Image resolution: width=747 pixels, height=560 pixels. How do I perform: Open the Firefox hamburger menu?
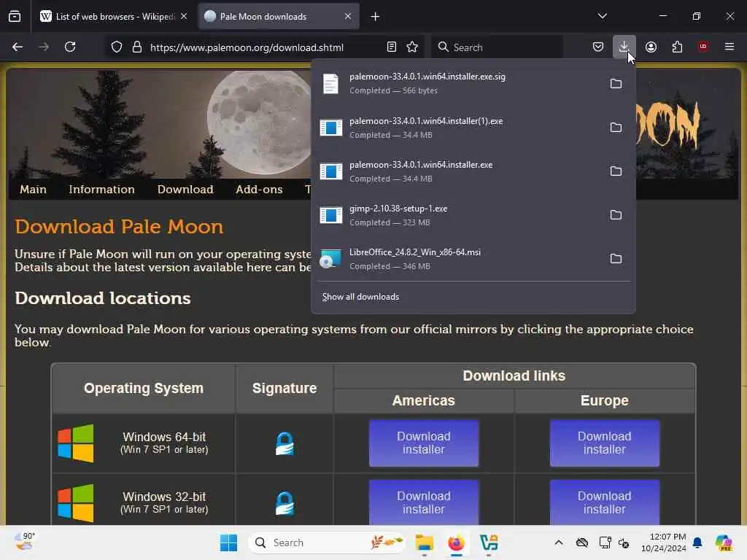coord(729,47)
